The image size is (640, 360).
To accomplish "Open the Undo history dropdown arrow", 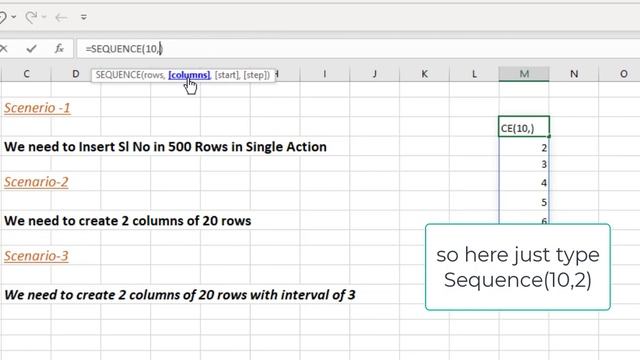I will click(14, 17).
